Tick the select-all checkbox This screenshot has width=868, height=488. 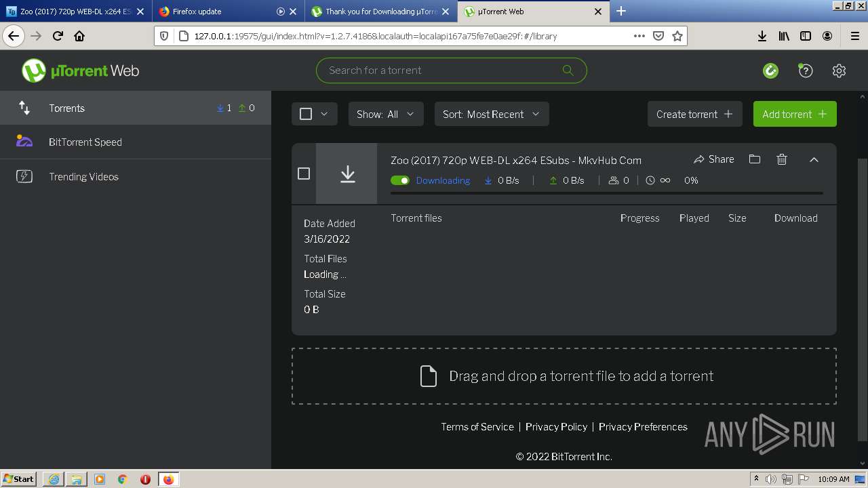point(306,114)
